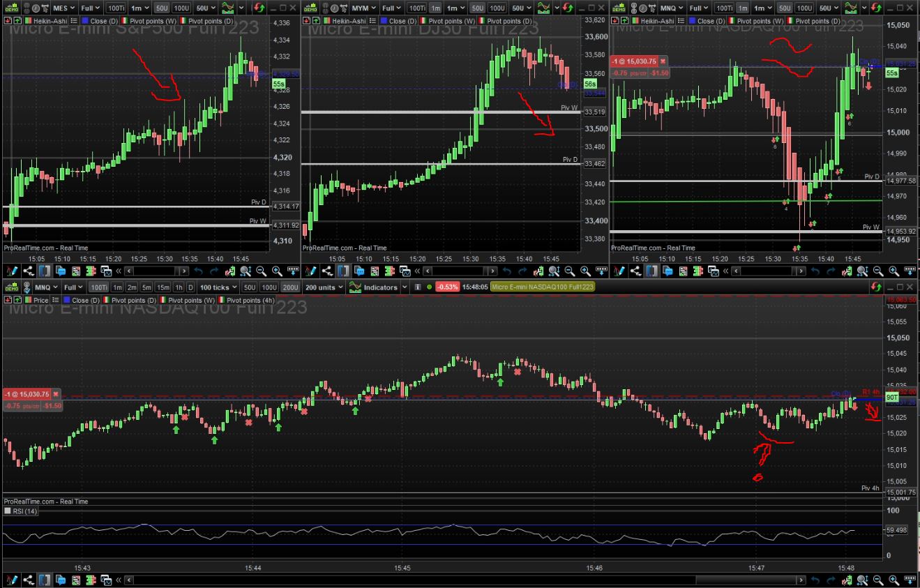Zoom in on the MES chart
Image resolution: width=920 pixels, height=588 pixels.
tap(277, 271)
